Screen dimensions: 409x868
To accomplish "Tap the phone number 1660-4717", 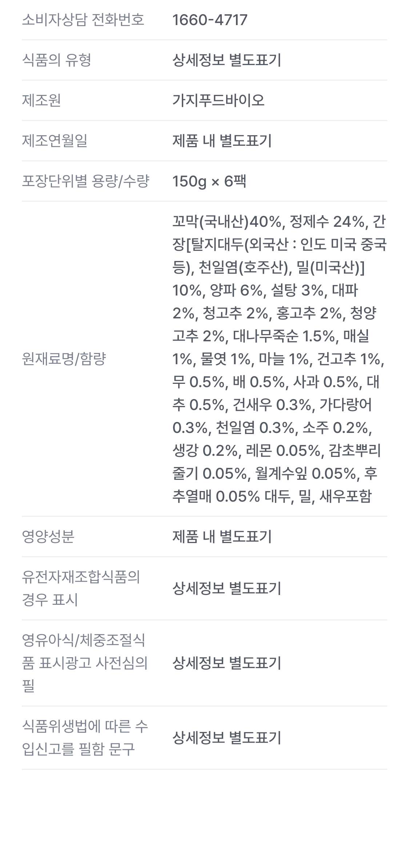I will pos(210,20).
